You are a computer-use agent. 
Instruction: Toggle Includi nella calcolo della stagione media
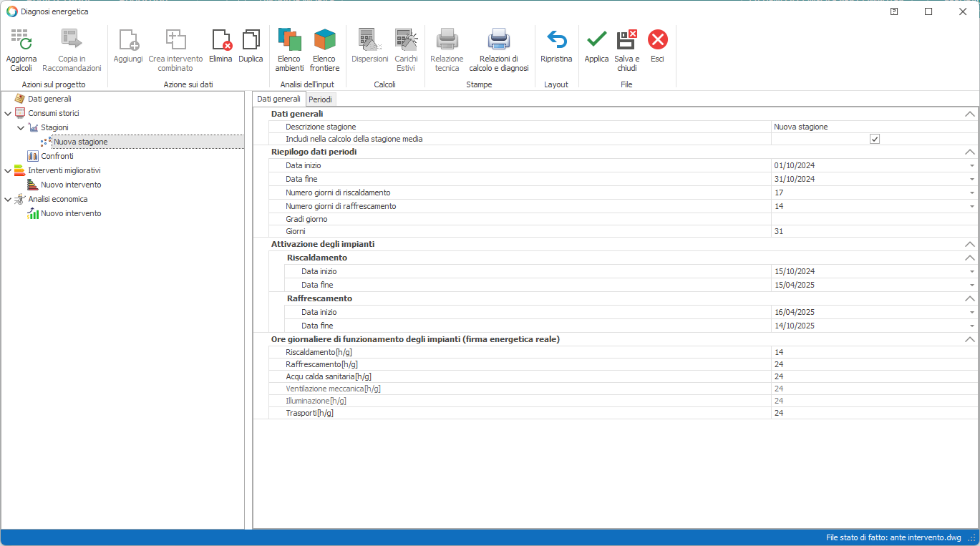874,139
